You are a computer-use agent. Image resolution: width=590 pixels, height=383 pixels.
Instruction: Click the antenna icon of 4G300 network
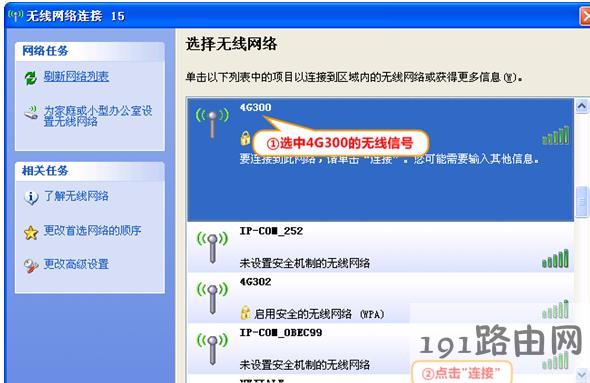[212, 122]
